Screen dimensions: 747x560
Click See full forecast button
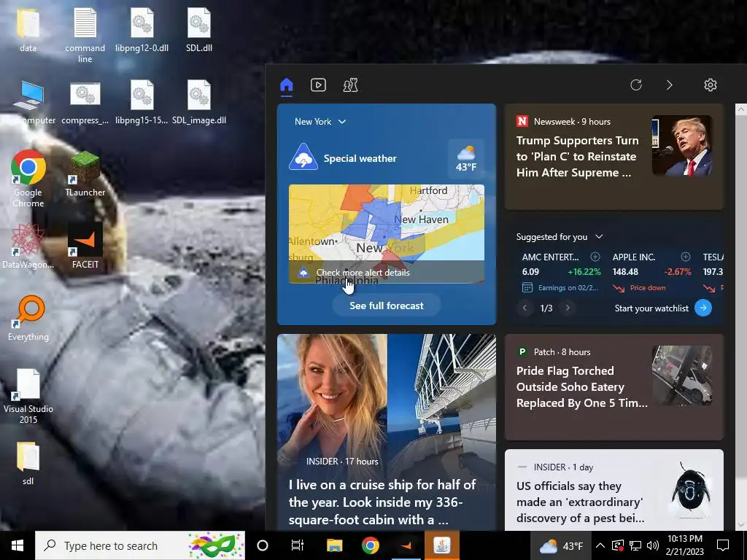pyautogui.click(x=387, y=306)
